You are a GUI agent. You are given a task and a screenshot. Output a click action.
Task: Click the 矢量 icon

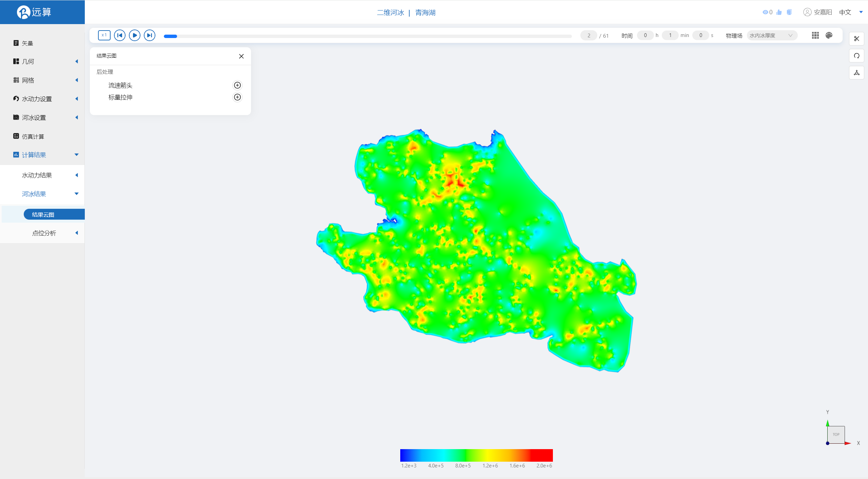point(16,43)
